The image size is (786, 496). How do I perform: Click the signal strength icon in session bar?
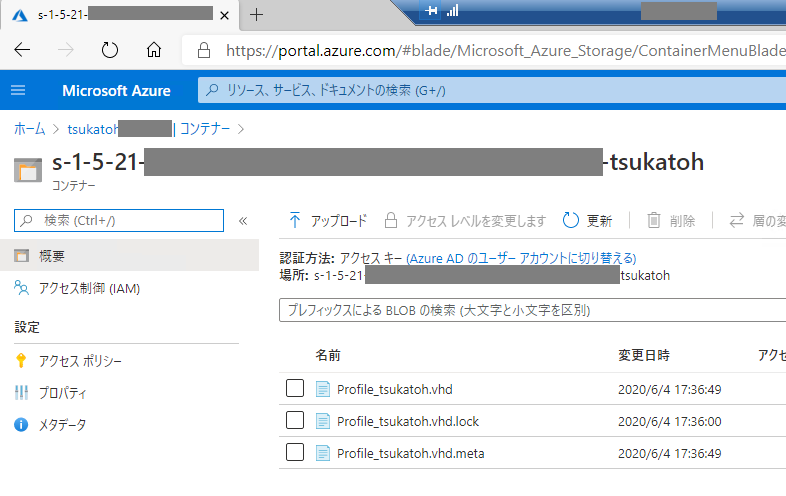tap(453, 11)
